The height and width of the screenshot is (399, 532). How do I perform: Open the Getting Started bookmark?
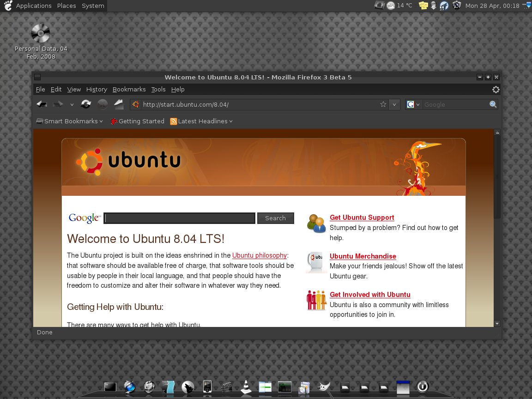pyautogui.click(x=138, y=121)
